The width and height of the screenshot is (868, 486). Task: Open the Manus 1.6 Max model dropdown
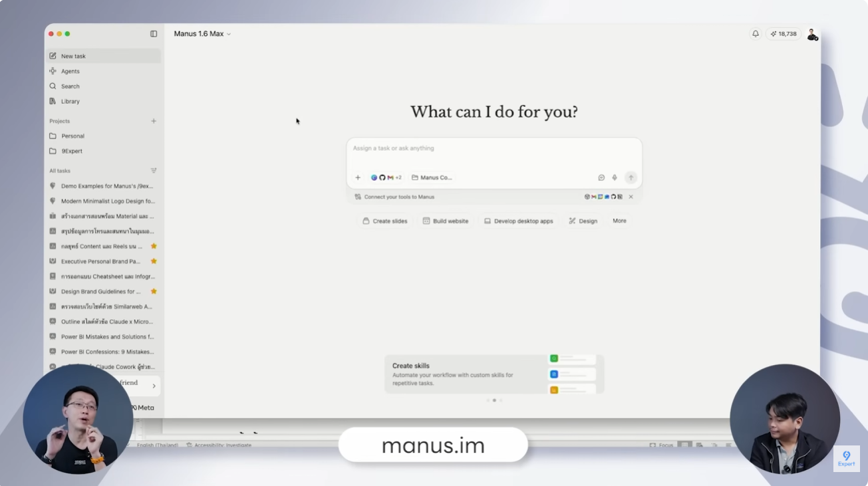pyautogui.click(x=202, y=34)
